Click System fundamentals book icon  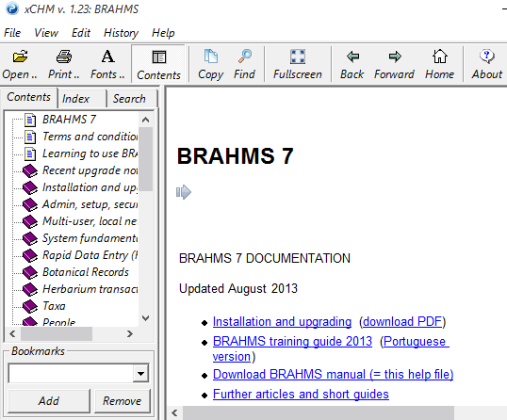pyautogui.click(x=30, y=238)
